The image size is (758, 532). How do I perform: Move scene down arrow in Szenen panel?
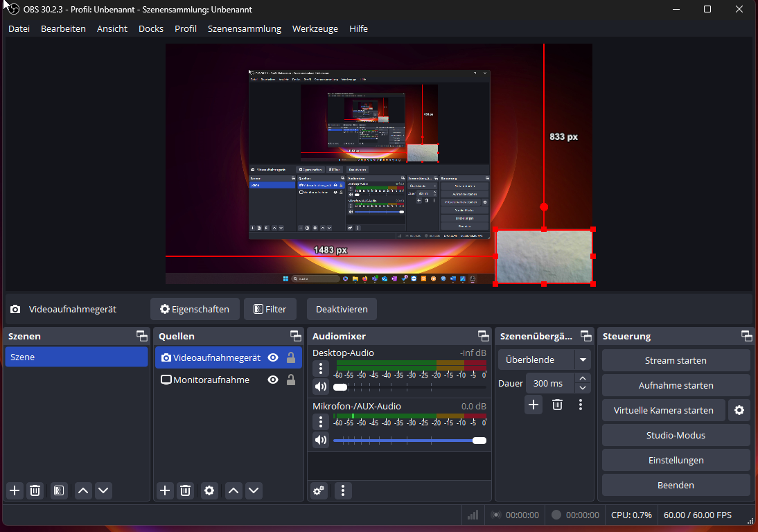click(103, 490)
